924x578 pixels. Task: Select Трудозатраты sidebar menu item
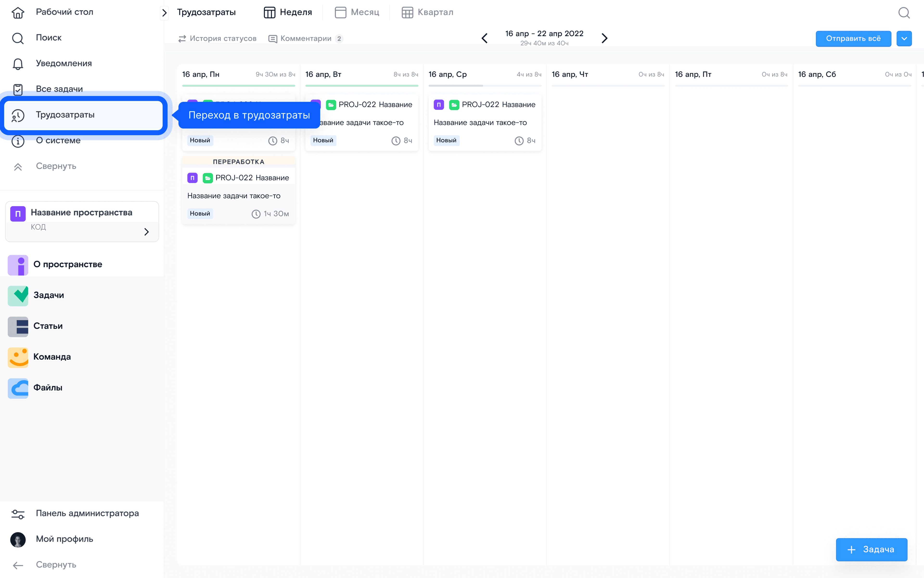point(83,115)
